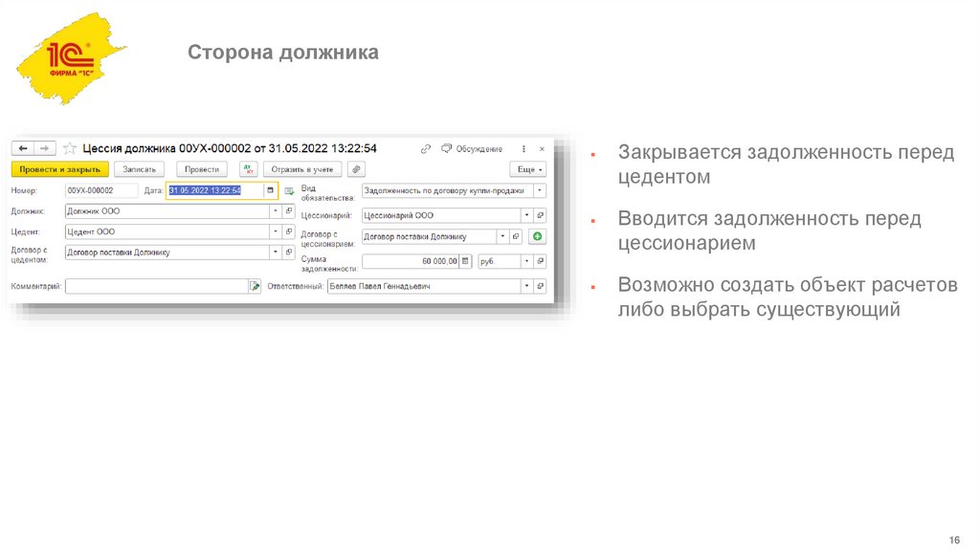Click bullet text Закрывается задолженность перед цедентом

[x=786, y=165]
